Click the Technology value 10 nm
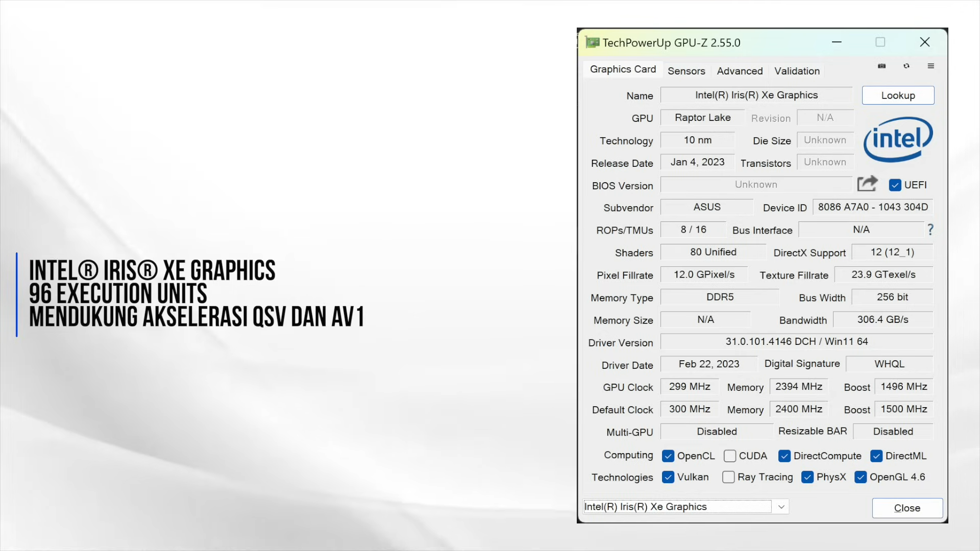Screen dimensions: 980x551 pyautogui.click(x=697, y=140)
